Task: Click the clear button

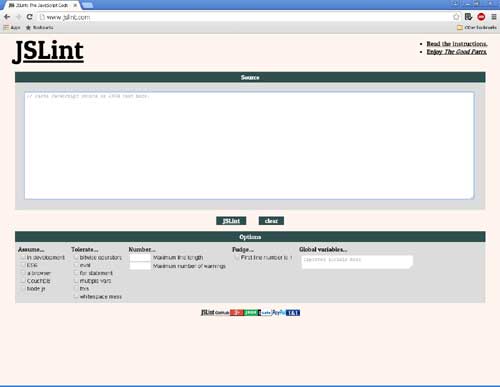Action: pyautogui.click(x=271, y=221)
